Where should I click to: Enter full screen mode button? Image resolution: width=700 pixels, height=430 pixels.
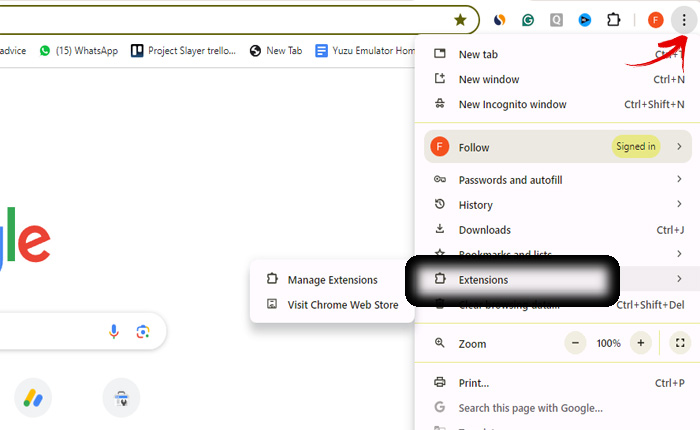pyautogui.click(x=680, y=343)
